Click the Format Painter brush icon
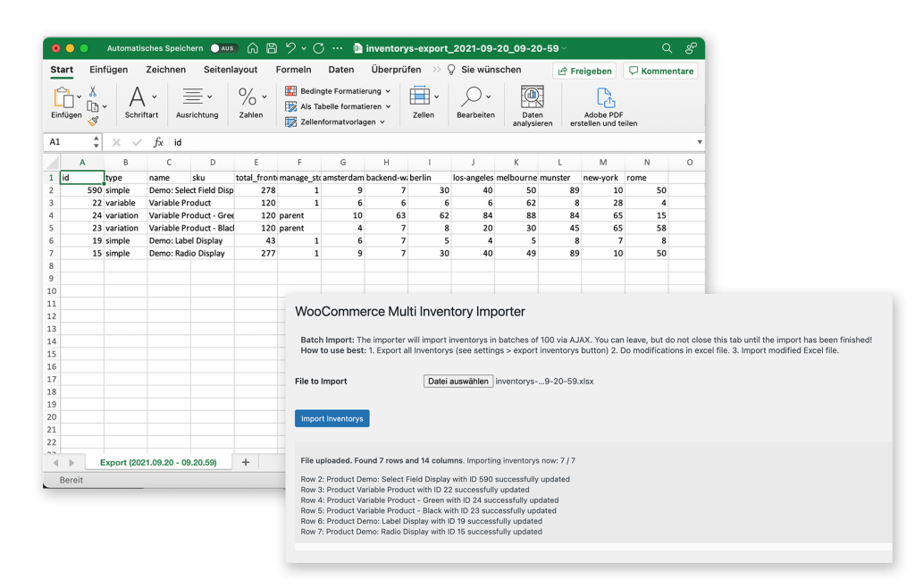This screenshot has height=588, width=915. click(x=93, y=121)
